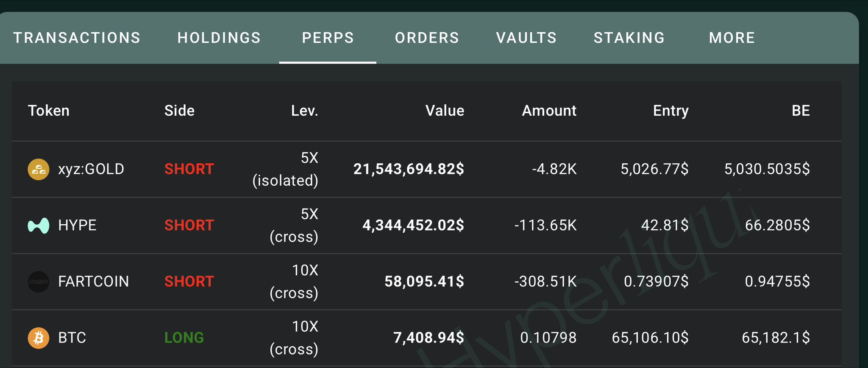Sort by the Amount column header

(x=549, y=111)
